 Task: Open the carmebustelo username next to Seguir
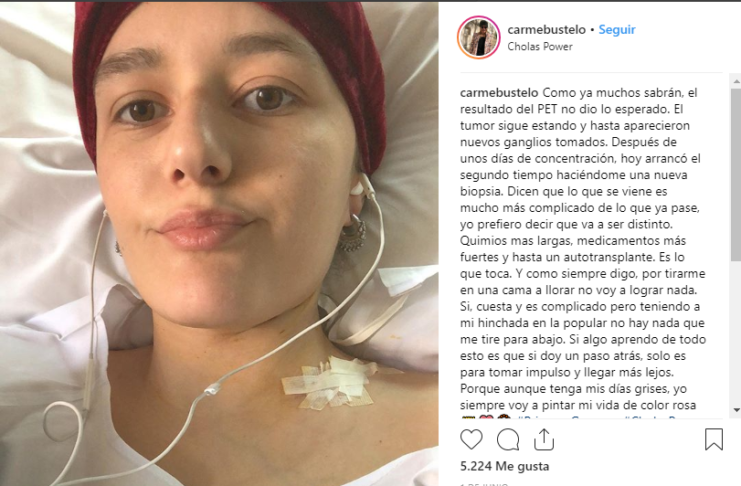click(546, 30)
